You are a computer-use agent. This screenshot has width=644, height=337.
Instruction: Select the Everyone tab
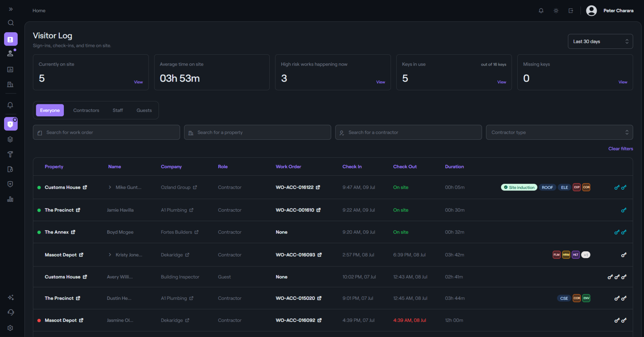[50, 110]
